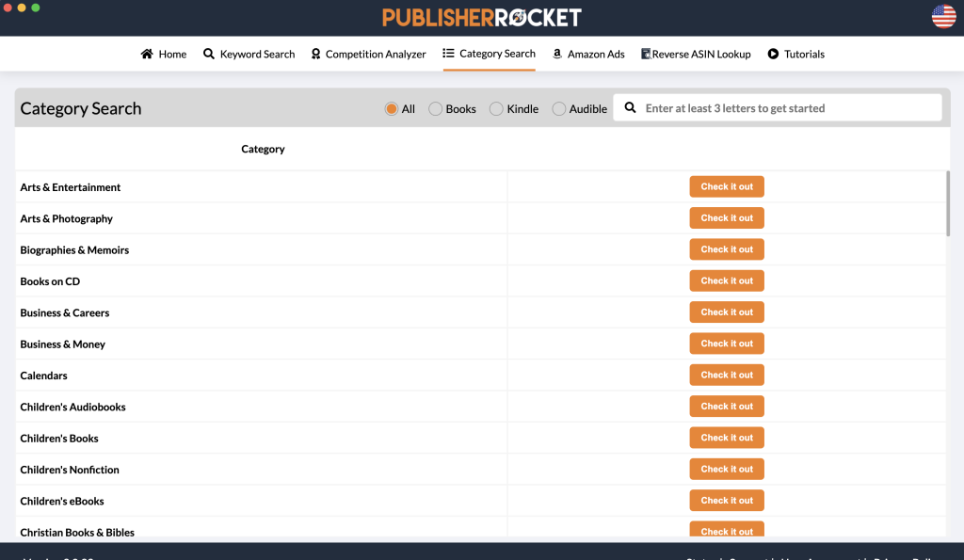Click the Competition Analyzer ribbon icon
Image resolution: width=964 pixels, height=560 pixels.
point(316,55)
